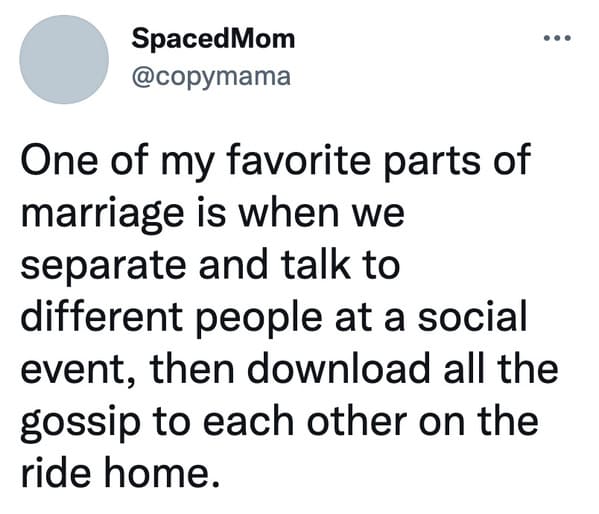Click the word "parts" in first line

click(432, 162)
